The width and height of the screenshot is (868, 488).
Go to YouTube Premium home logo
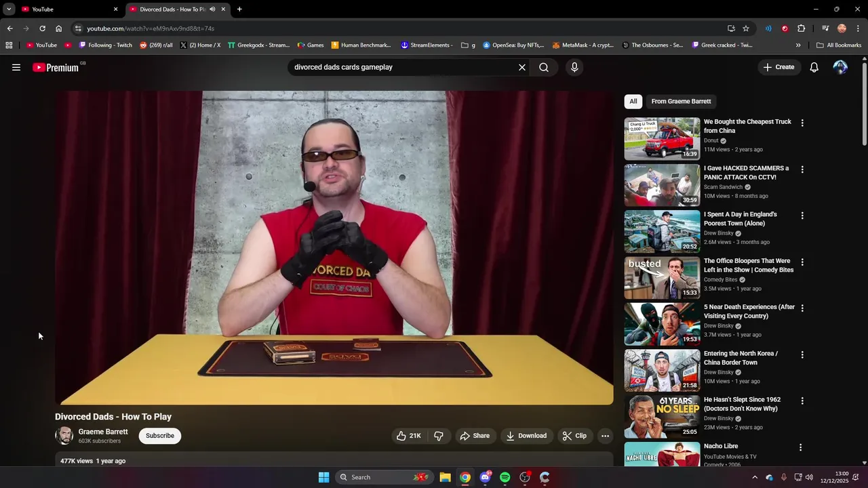pos(56,67)
